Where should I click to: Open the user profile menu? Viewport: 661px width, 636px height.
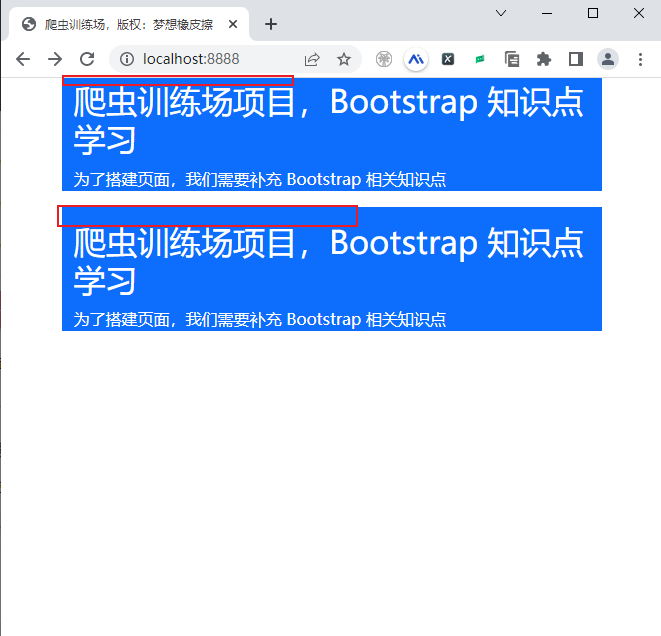click(608, 59)
